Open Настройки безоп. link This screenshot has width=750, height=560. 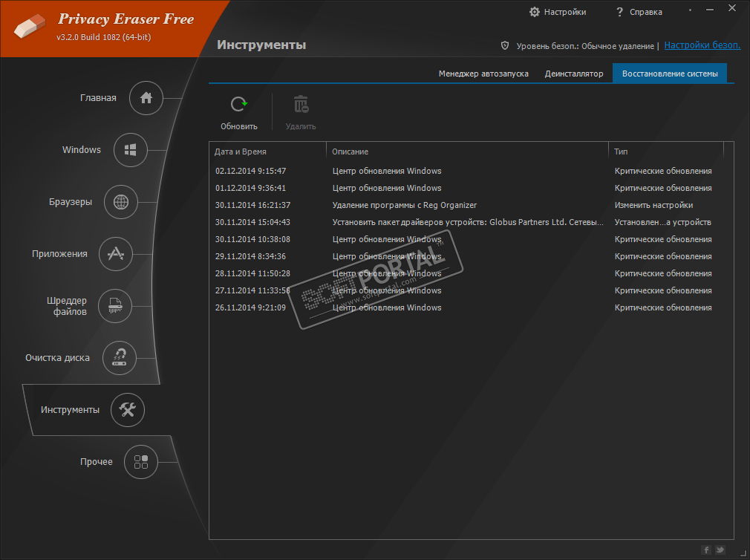point(702,45)
